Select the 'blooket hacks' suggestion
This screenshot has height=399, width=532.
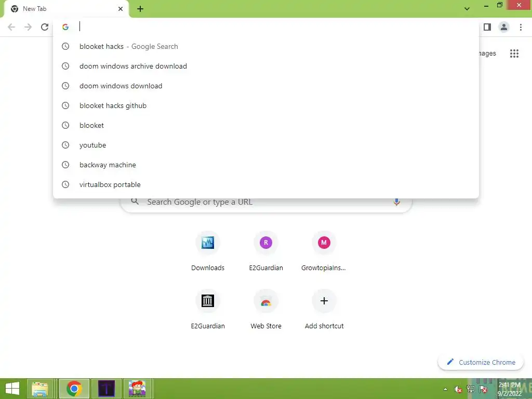266,46
